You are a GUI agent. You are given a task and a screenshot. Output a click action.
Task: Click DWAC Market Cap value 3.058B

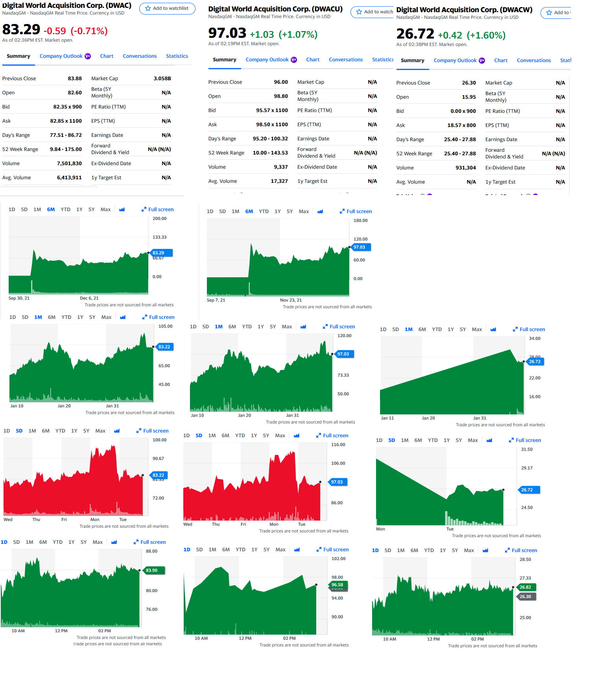(x=162, y=79)
